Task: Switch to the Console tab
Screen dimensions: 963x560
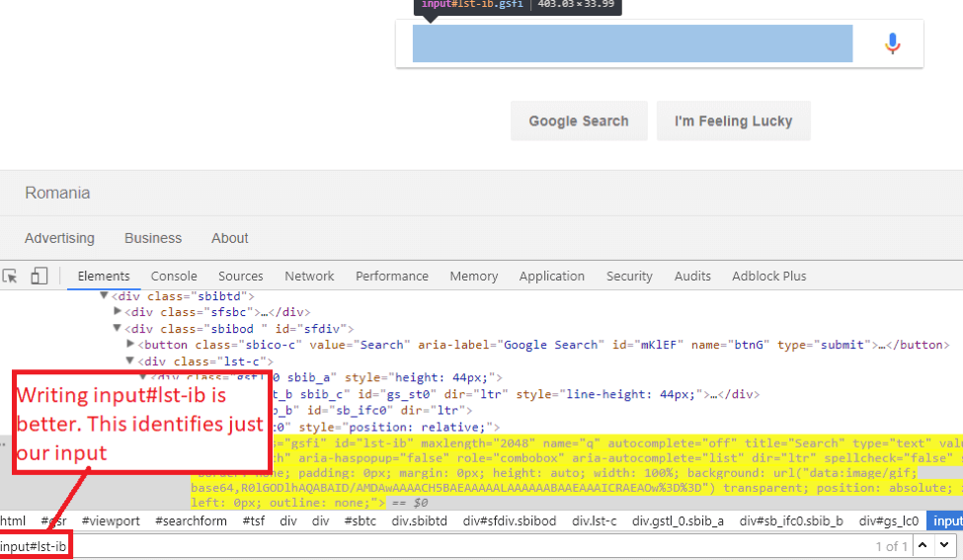Action: click(174, 277)
